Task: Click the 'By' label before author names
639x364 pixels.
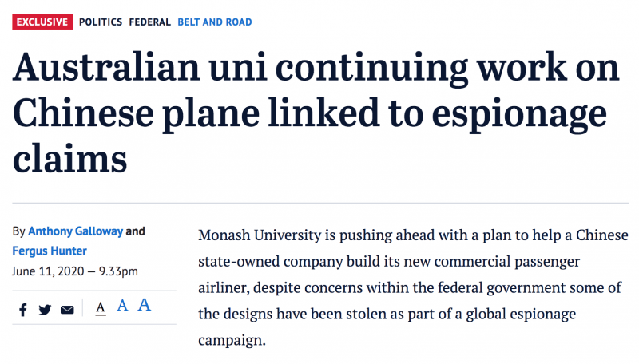Action: click(18, 231)
